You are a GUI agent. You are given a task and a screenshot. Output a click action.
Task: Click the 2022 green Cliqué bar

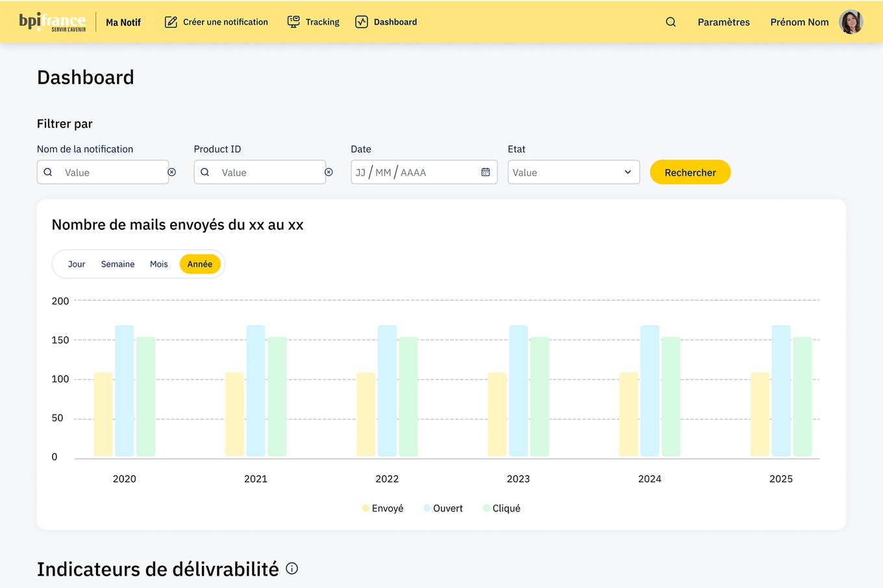click(x=408, y=397)
